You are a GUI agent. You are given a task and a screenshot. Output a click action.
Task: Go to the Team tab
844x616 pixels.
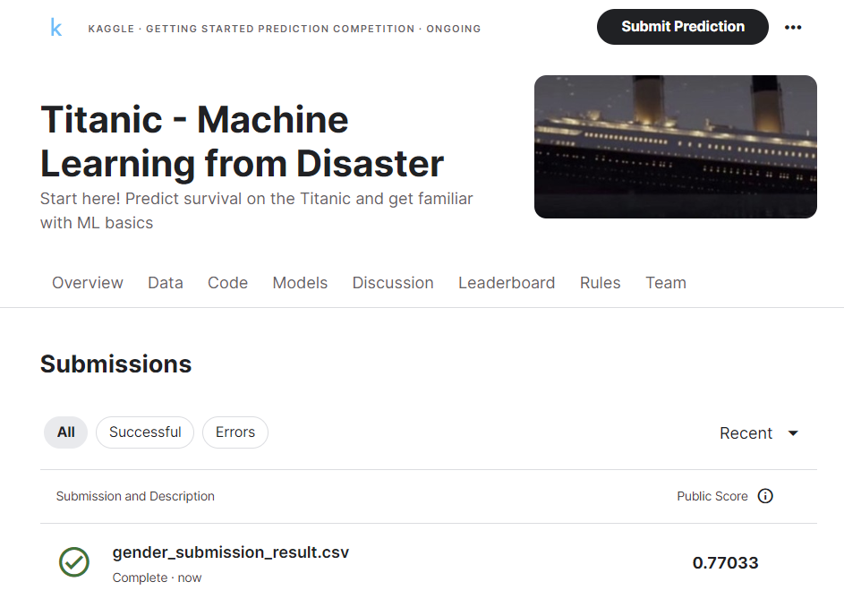666,283
